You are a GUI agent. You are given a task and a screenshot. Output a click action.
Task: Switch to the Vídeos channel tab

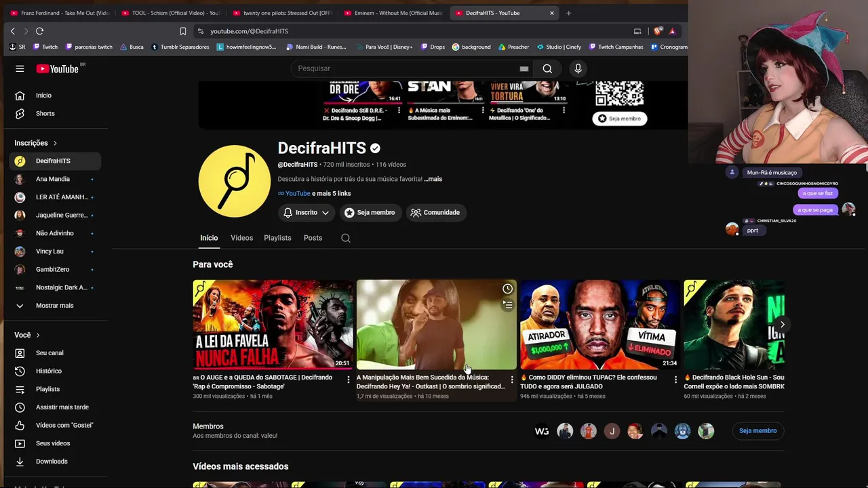pyautogui.click(x=241, y=238)
